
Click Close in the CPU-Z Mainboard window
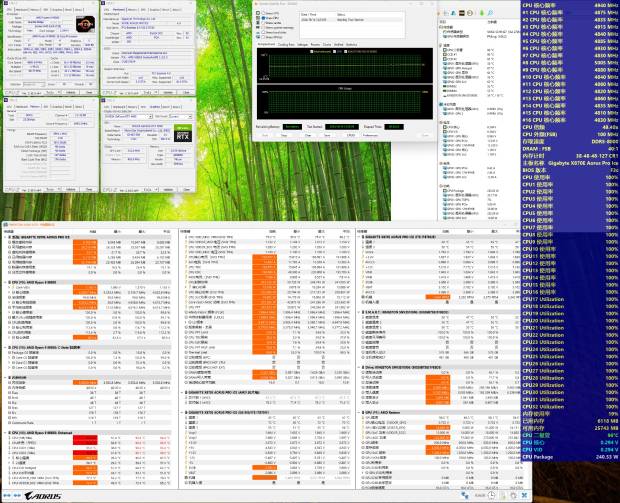click(x=186, y=93)
